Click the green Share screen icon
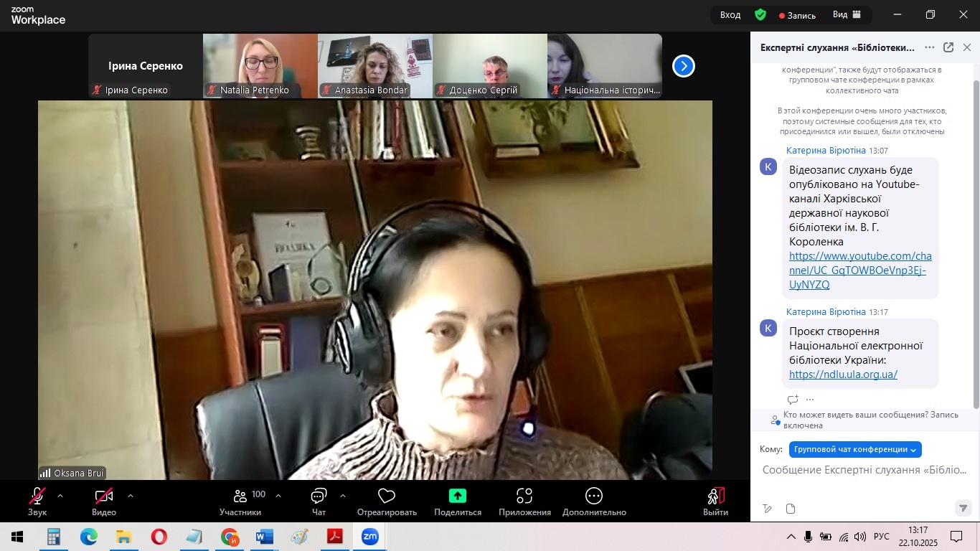The width and height of the screenshot is (980, 551). 457,496
